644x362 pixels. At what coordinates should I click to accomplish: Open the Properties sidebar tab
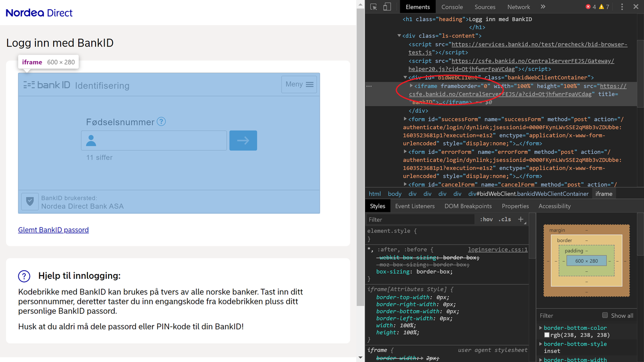(x=515, y=206)
